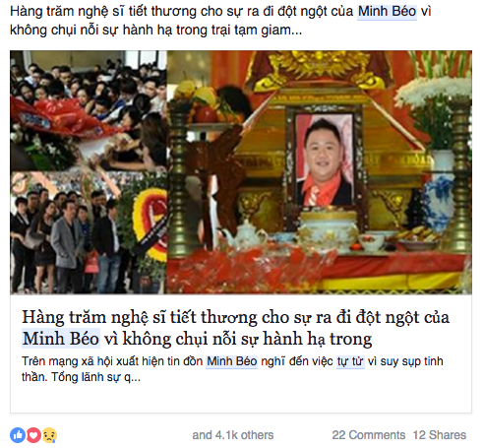Click Minh Béo tag in post caption
The width and height of the screenshot is (483, 448).
click(x=387, y=12)
